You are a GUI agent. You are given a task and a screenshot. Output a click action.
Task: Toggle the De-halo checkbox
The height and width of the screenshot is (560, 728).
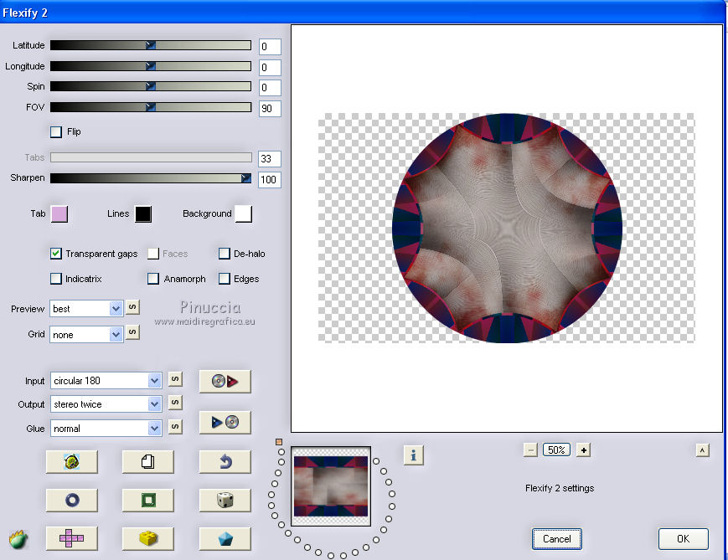coord(225,254)
